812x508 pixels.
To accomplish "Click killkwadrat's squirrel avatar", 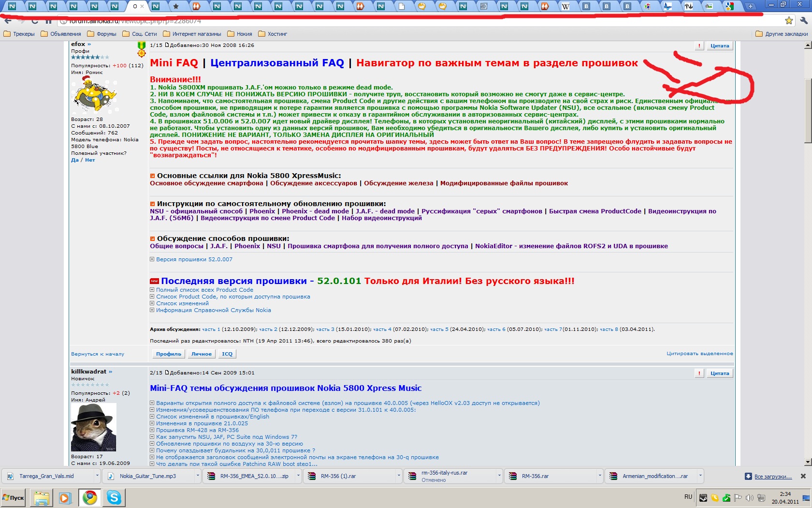I will 94,427.
